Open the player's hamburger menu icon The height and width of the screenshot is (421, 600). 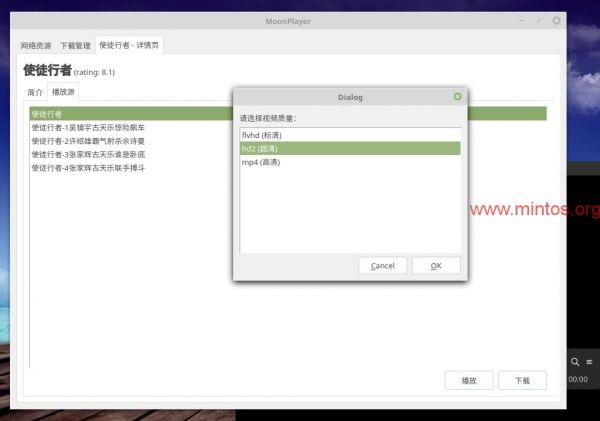[590, 361]
